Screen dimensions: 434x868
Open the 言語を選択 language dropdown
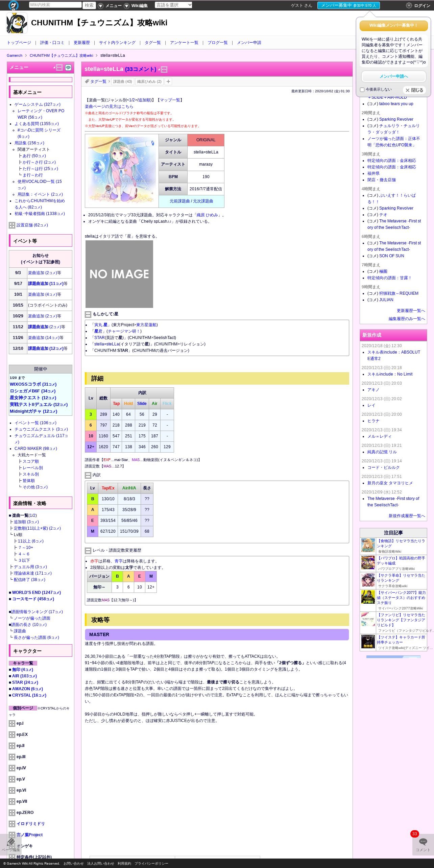[173, 5]
